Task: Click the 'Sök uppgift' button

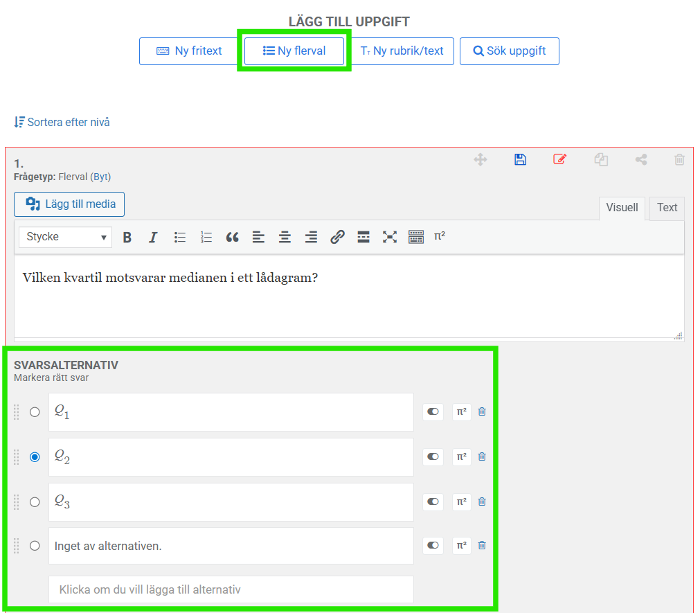Action: (x=509, y=51)
